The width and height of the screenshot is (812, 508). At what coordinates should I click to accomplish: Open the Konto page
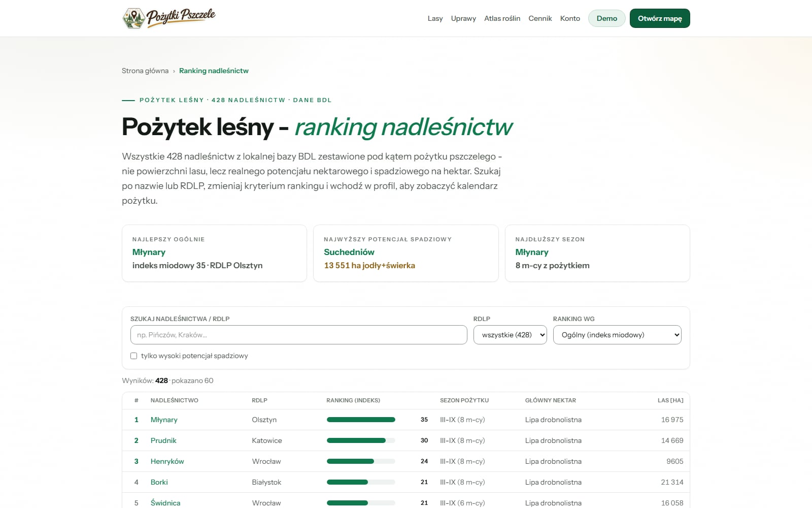click(x=570, y=18)
